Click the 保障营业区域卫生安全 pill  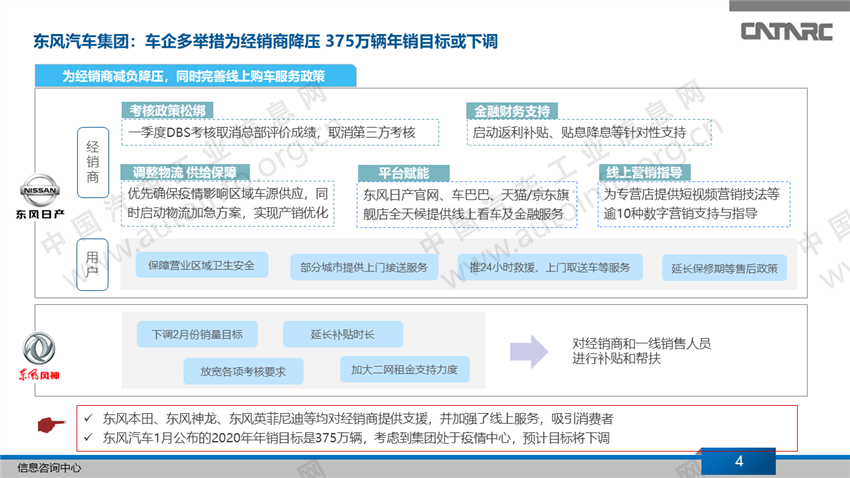click(202, 265)
